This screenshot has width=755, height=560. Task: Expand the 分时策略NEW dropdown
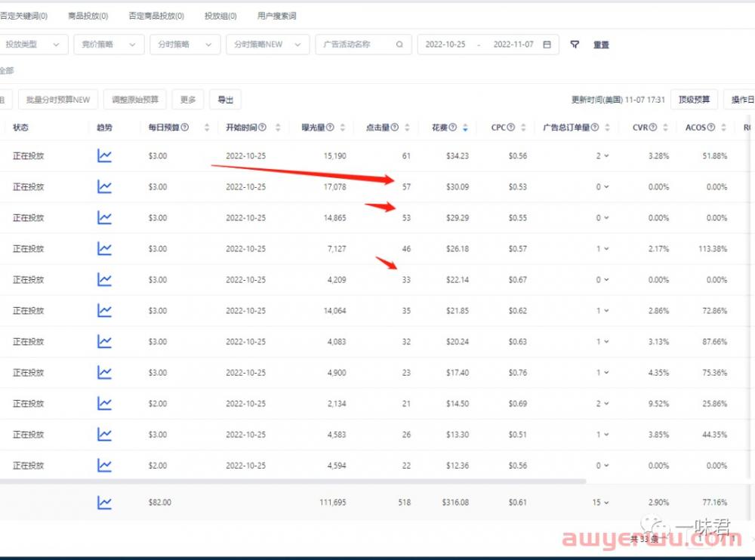(x=267, y=45)
